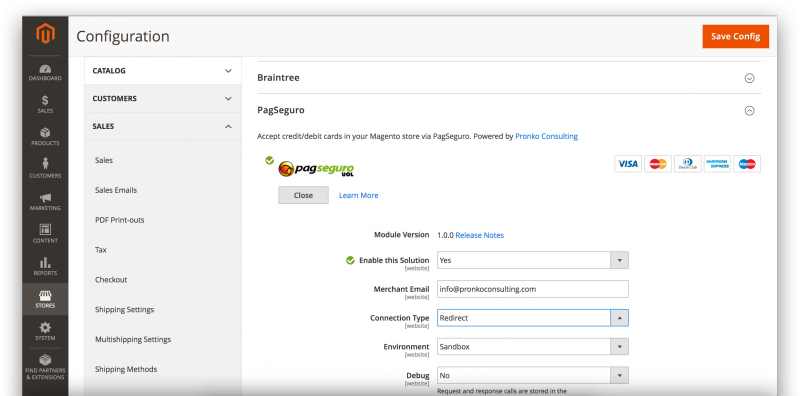The width and height of the screenshot is (800, 396).
Task: Click the Merchant Email input field
Action: (533, 289)
